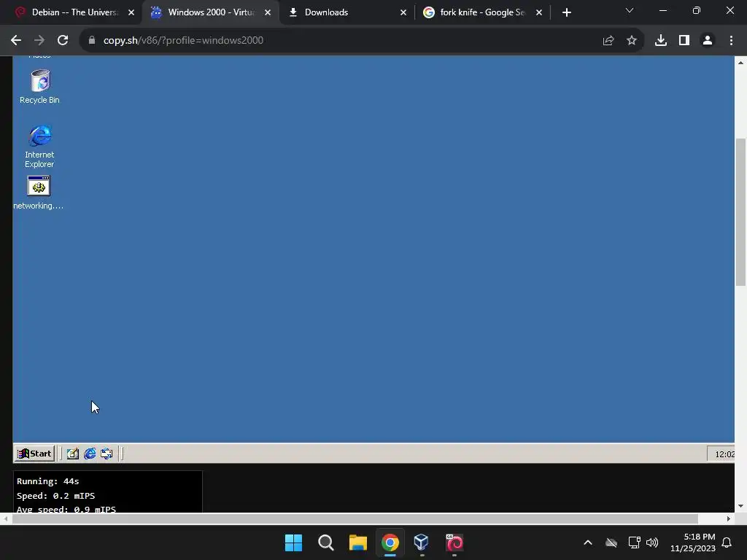747x560 pixels.
Task: Open the Windows 2000 Start button
Action: point(34,454)
